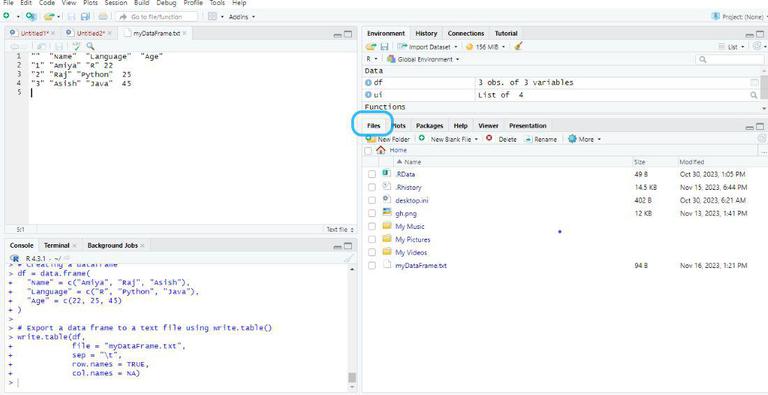Switch to the Packages tab

click(x=430, y=126)
